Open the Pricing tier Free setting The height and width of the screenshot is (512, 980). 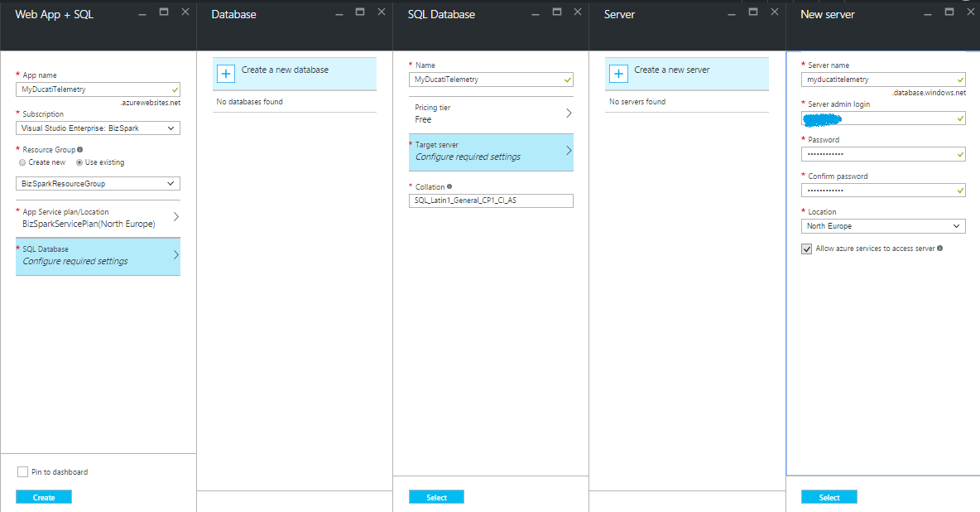(491, 114)
